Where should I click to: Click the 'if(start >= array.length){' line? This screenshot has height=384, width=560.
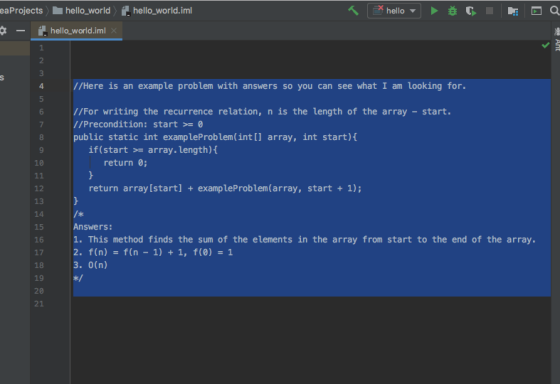[153, 150]
